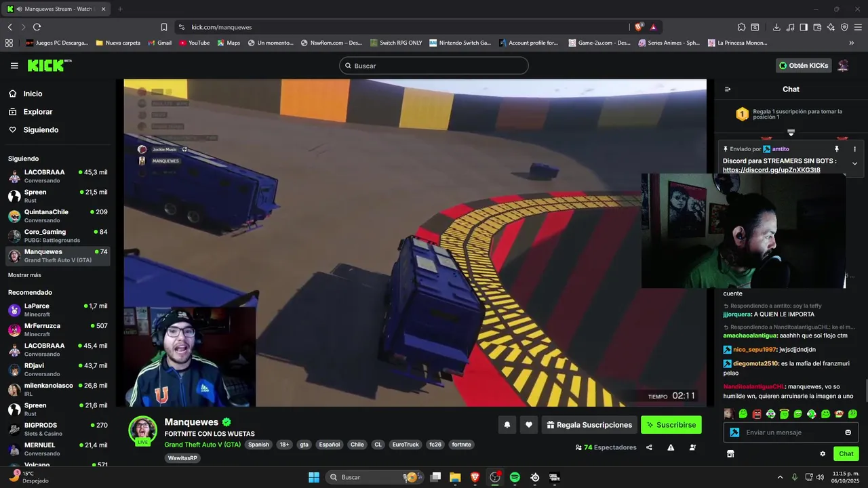The width and height of the screenshot is (868, 488).
Task: Open browser downloads icon
Action: pyautogui.click(x=776, y=27)
